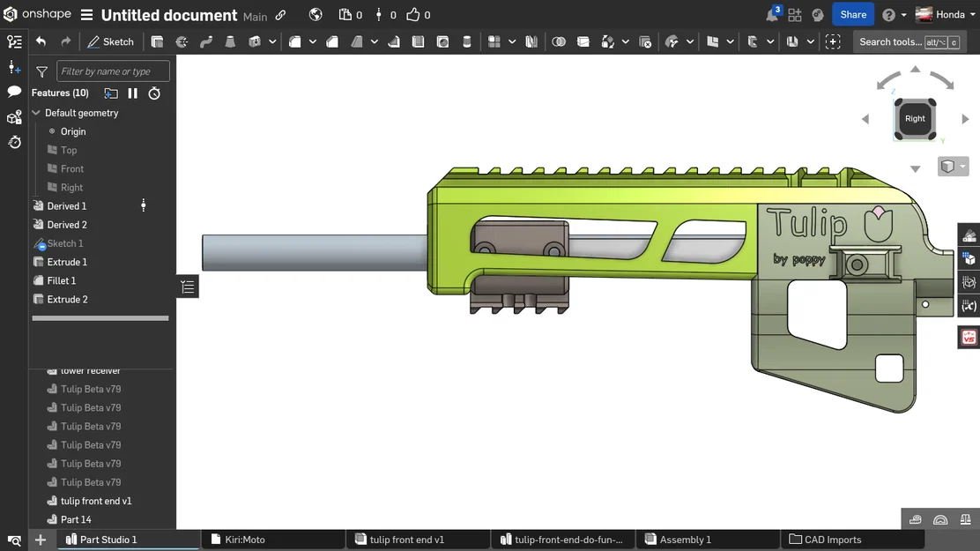Click the feature list filter funnel icon
Screen dimensions: 980x551
[x=42, y=72]
